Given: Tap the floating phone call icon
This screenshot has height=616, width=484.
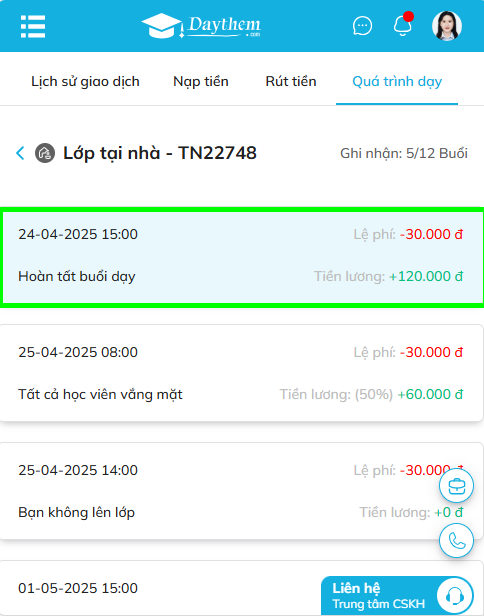Looking at the screenshot, I should (x=456, y=541).
